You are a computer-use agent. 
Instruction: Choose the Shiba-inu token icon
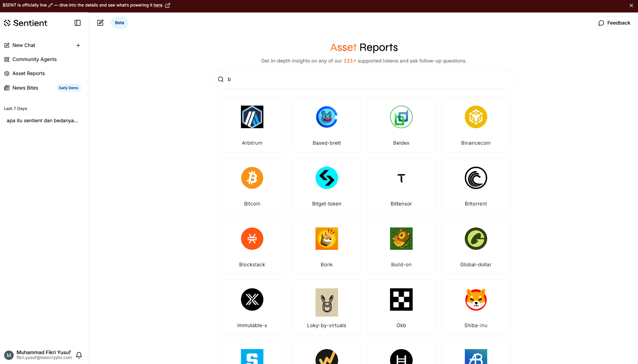tap(475, 300)
